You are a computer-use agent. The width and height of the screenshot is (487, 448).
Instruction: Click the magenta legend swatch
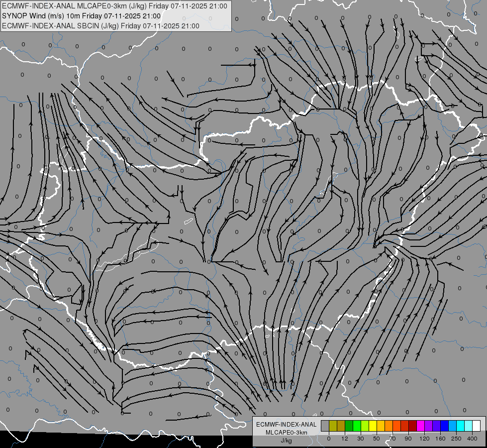point(420,426)
